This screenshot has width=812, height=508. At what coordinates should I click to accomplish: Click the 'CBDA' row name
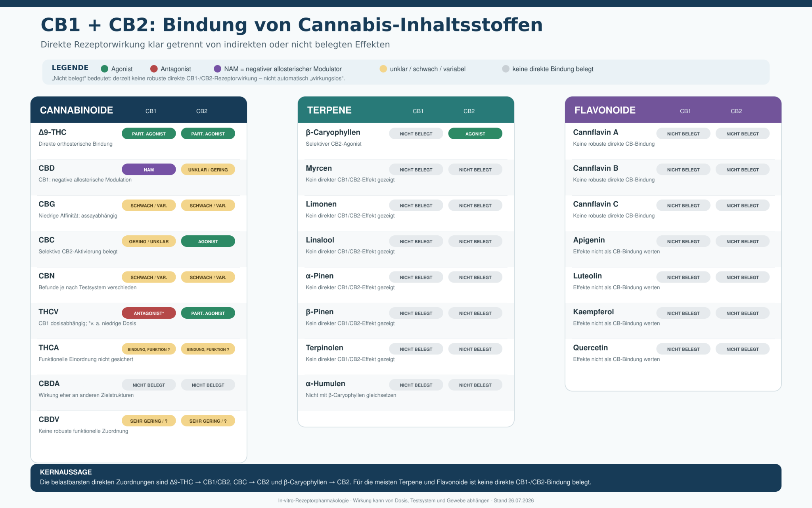tap(49, 384)
